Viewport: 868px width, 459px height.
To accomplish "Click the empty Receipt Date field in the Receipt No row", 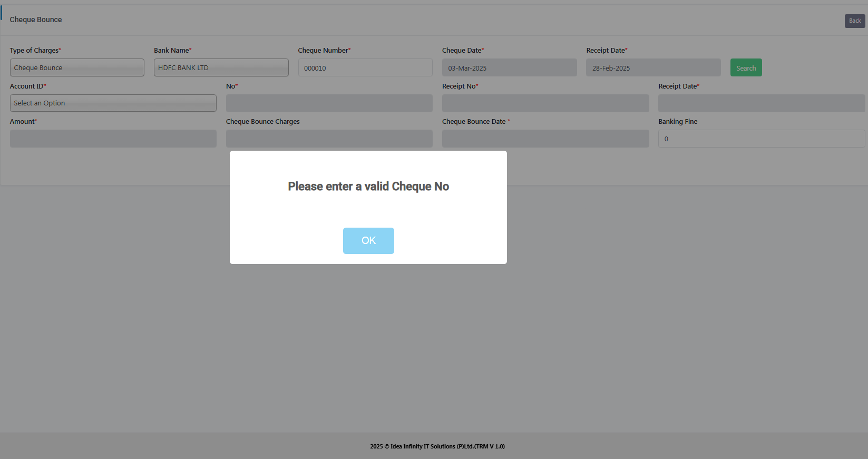I will (x=762, y=103).
